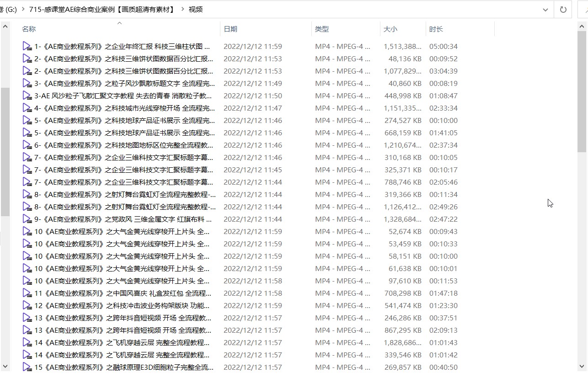Select file name 15《AE商业教程系列》之融球原理E3D细胞粒子

[124, 367]
